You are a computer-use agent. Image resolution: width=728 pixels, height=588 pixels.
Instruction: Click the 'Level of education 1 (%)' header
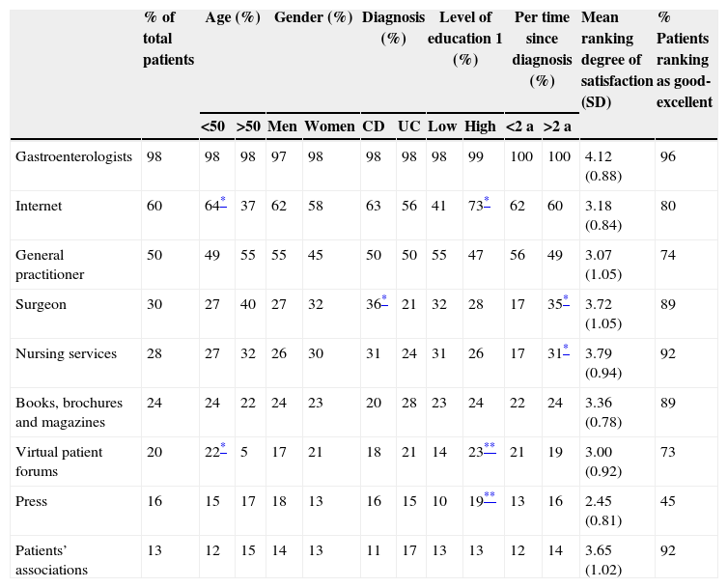click(x=464, y=39)
